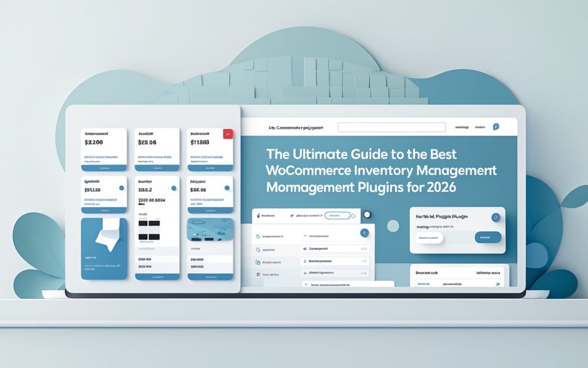Click the first small link right of the search field

pyautogui.click(x=462, y=127)
